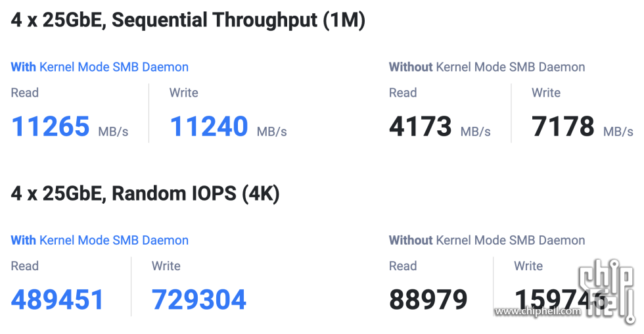Select Without Kernel Mode SMB Daemon in Random IOPS section
This screenshot has height=334, width=644.
coord(487,241)
